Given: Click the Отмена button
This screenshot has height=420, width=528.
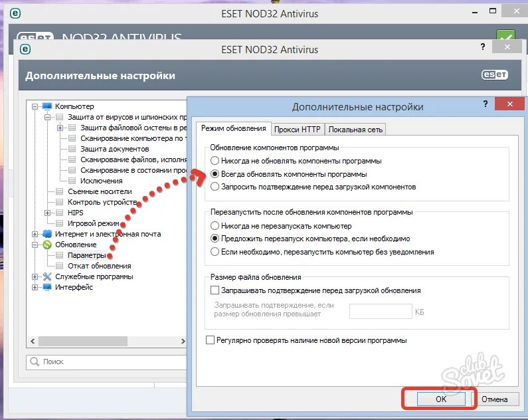Looking at the screenshot, I should (x=494, y=399).
